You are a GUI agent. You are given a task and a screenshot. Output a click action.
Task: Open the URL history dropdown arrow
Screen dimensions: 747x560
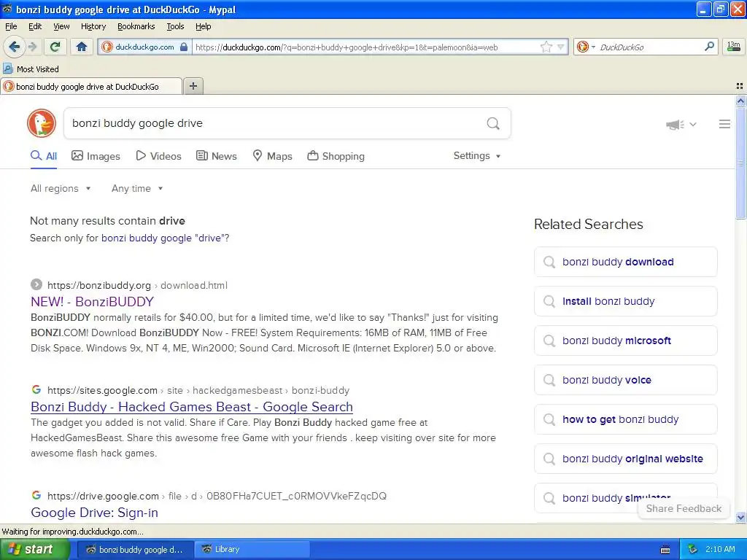click(x=561, y=47)
